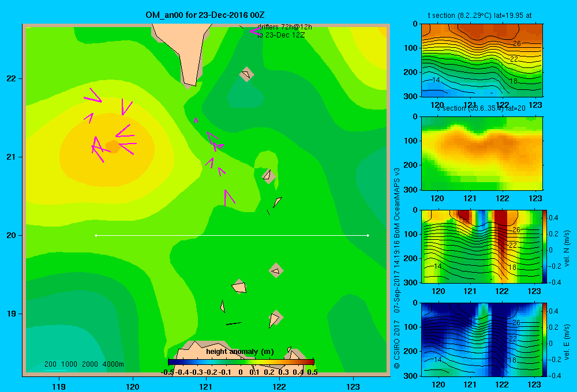This screenshot has width=577, height=392.
Task: Click the 's section' panel title text
Action: [481, 108]
